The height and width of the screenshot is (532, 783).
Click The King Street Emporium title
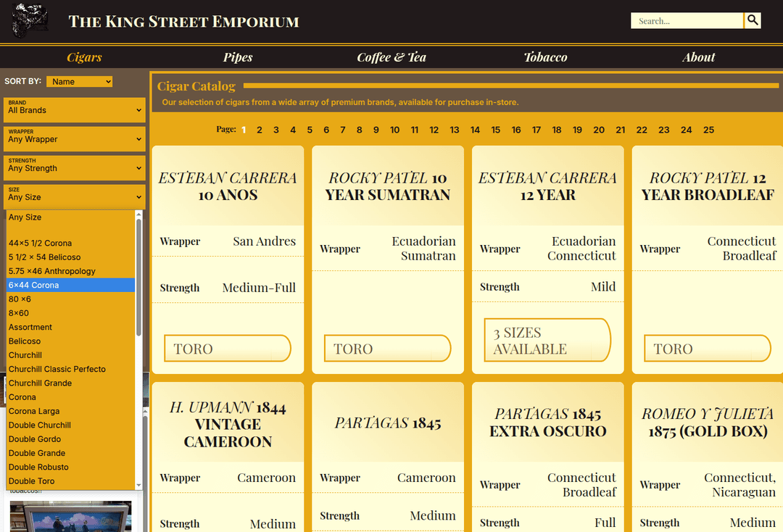pyautogui.click(x=183, y=22)
